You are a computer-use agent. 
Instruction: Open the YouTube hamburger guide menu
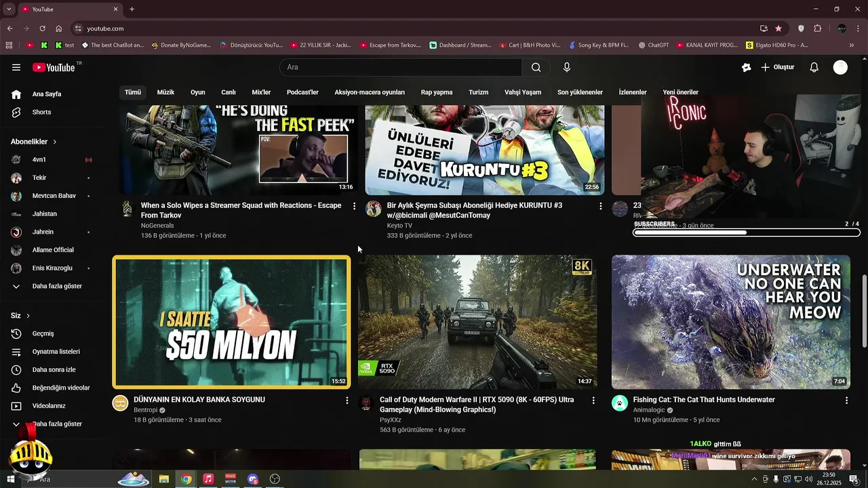click(x=16, y=67)
